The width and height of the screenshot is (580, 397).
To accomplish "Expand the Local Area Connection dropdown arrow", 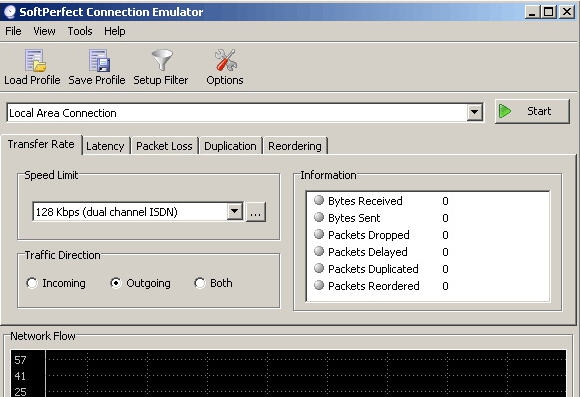I will [x=475, y=112].
